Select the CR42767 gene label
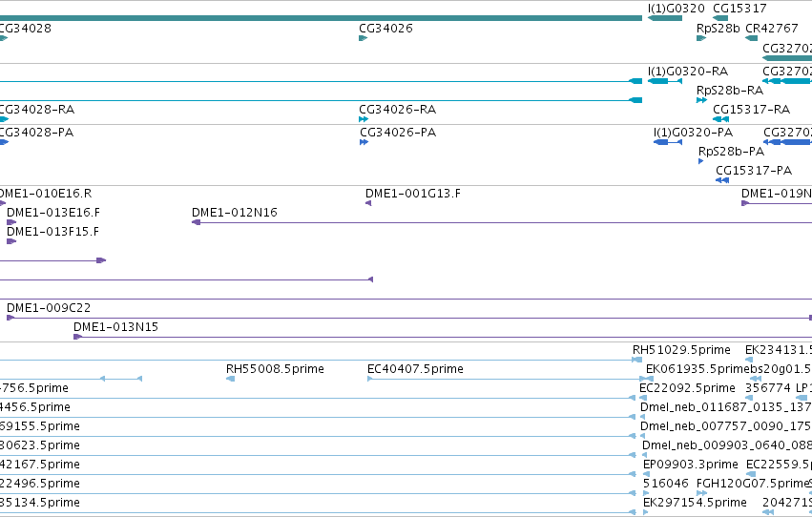 pyautogui.click(x=772, y=29)
